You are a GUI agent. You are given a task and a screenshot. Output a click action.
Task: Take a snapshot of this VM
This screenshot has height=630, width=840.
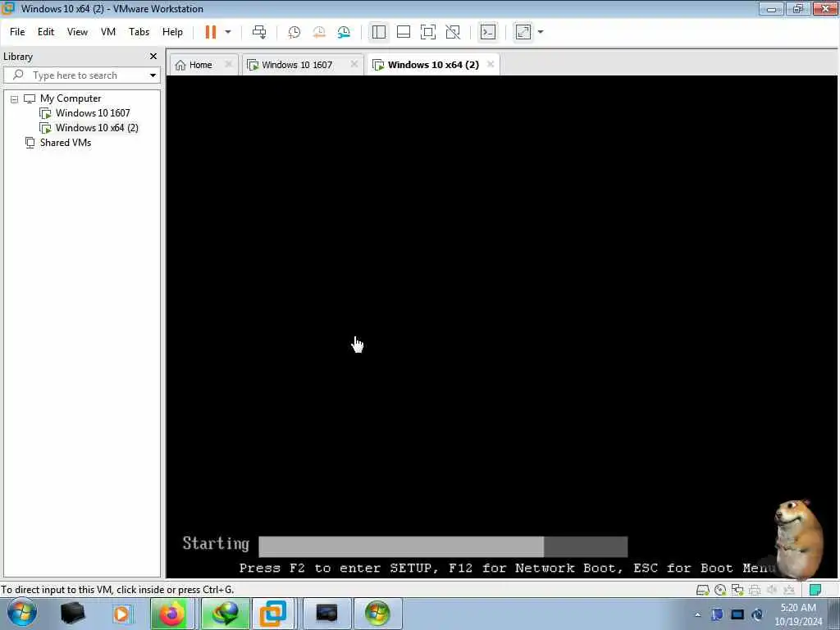click(294, 32)
